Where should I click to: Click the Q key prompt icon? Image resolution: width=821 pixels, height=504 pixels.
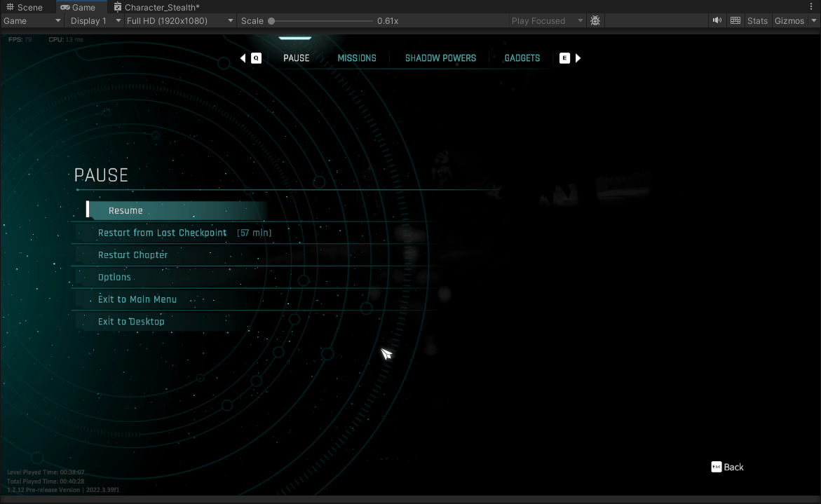(256, 58)
